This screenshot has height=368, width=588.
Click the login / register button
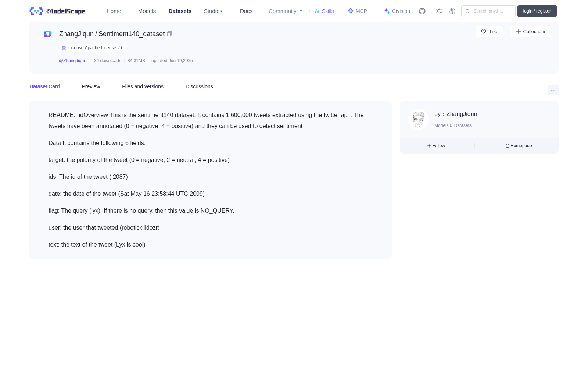(x=537, y=11)
